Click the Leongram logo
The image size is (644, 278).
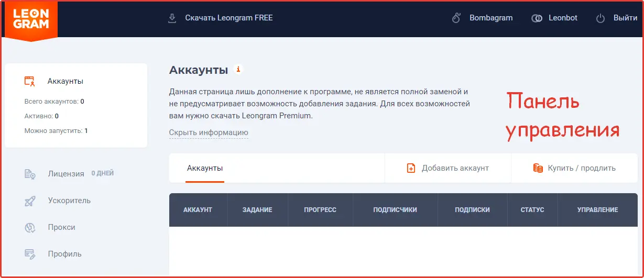click(31, 20)
